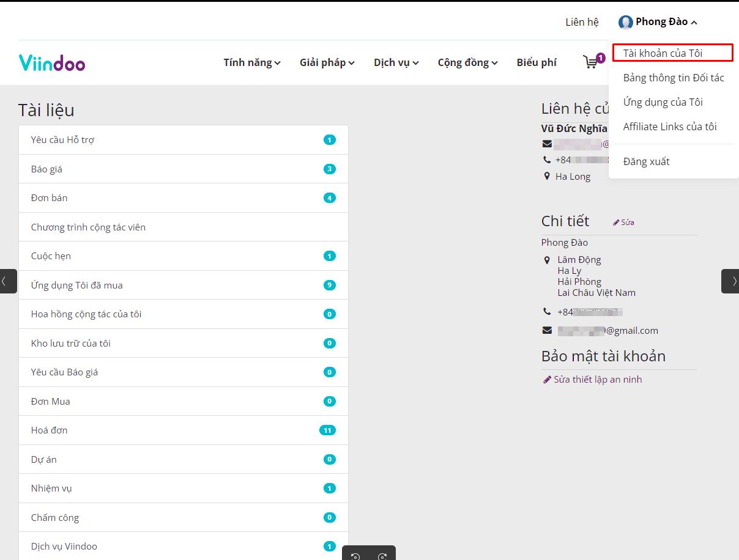739x560 pixels.
Task: Open the Chấm công entry
Action: coord(184,517)
